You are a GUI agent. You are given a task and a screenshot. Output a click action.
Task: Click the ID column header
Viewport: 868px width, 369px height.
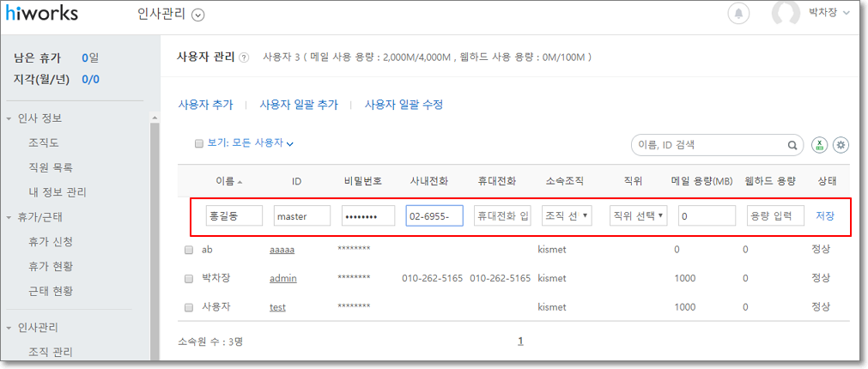click(296, 181)
